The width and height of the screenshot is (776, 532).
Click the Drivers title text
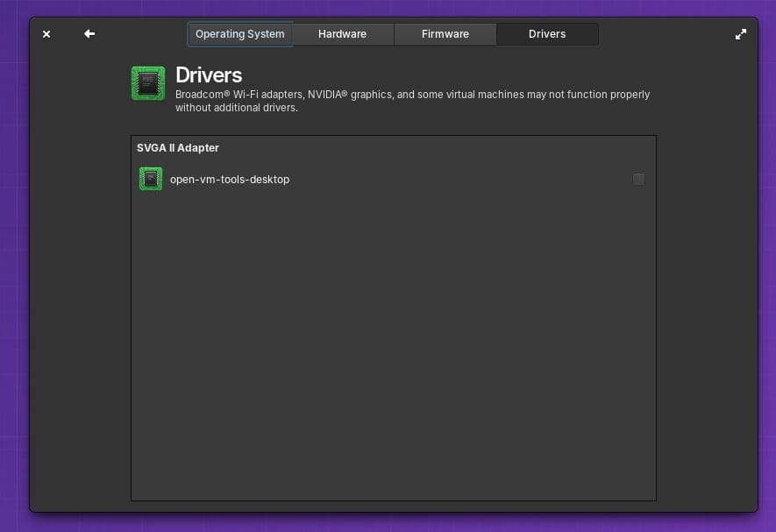point(209,75)
